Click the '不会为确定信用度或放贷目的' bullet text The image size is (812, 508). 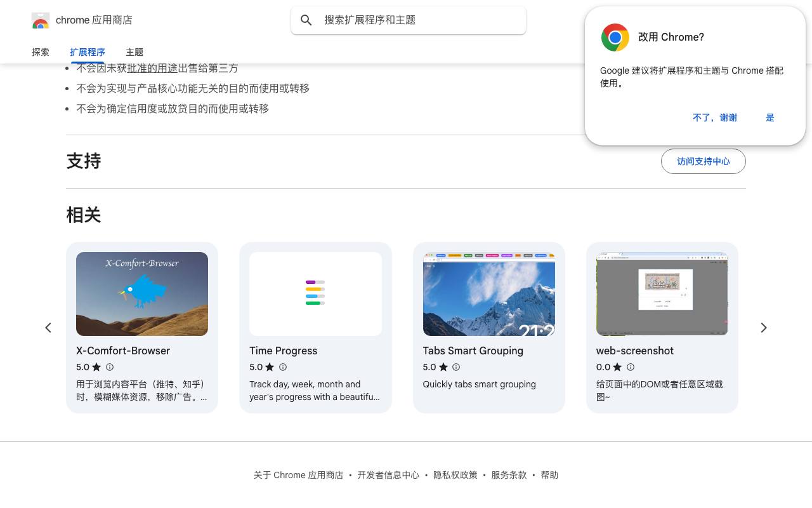(173, 109)
